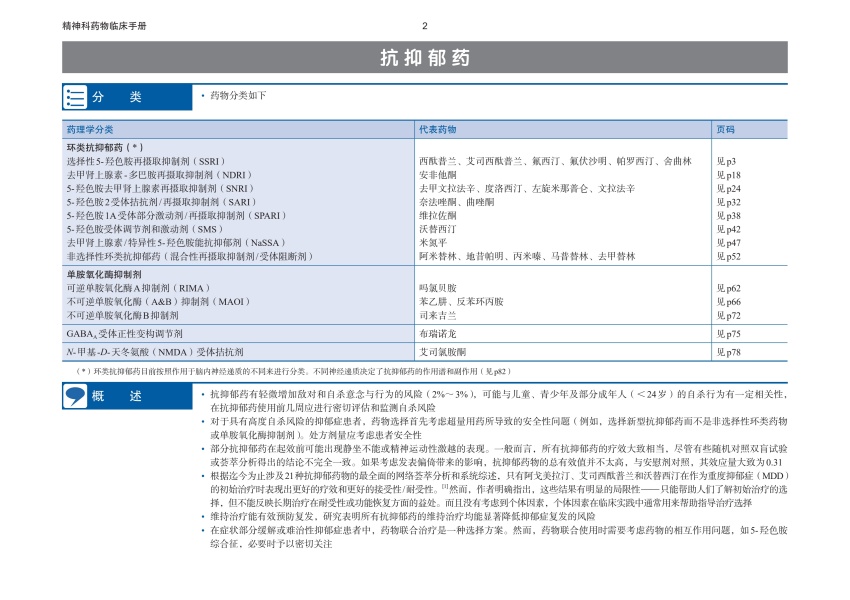
Task: Click the drugs 奈法唑酮、曲唑酮
Action: (x=456, y=202)
